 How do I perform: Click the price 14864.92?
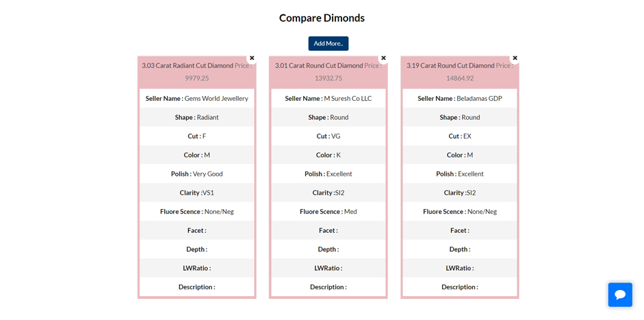click(x=460, y=78)
